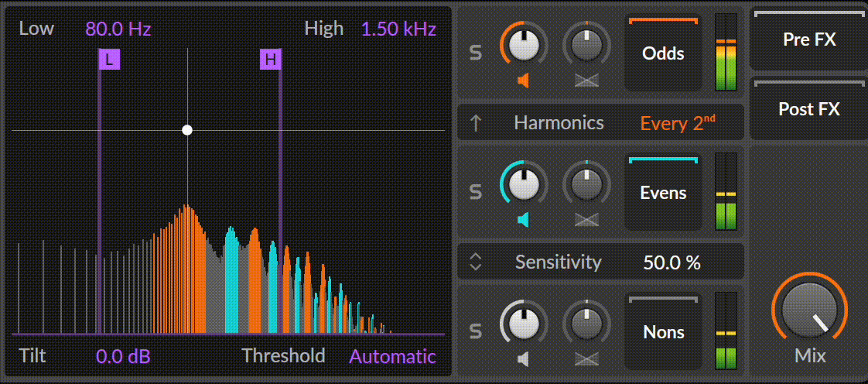The height and width of the screenshot is (384, 868).
Task: Click the Nons channel level meter
Action: (x=726, y=331)
